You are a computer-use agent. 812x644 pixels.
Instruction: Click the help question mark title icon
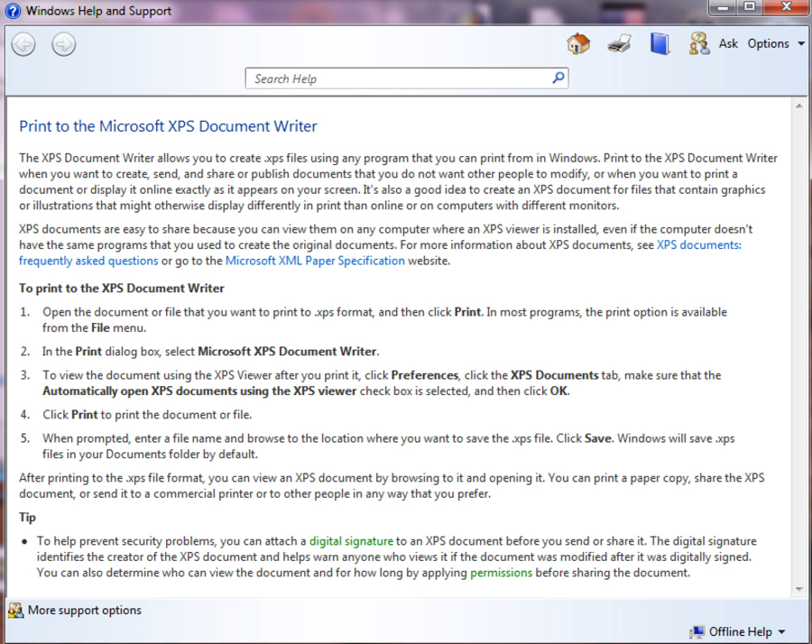pos(13,12)
